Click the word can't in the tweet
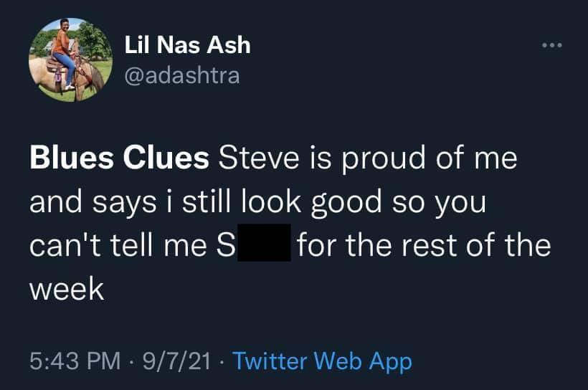 [x=70, y=245]
